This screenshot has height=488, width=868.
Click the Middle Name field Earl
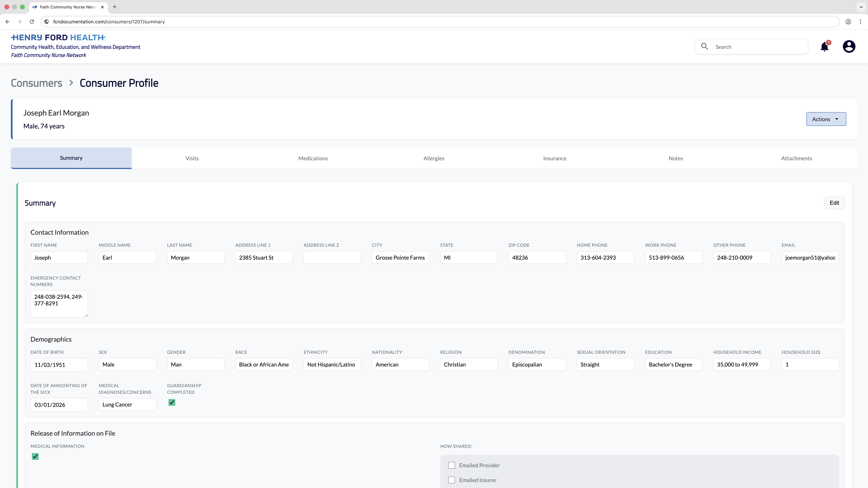127,258
